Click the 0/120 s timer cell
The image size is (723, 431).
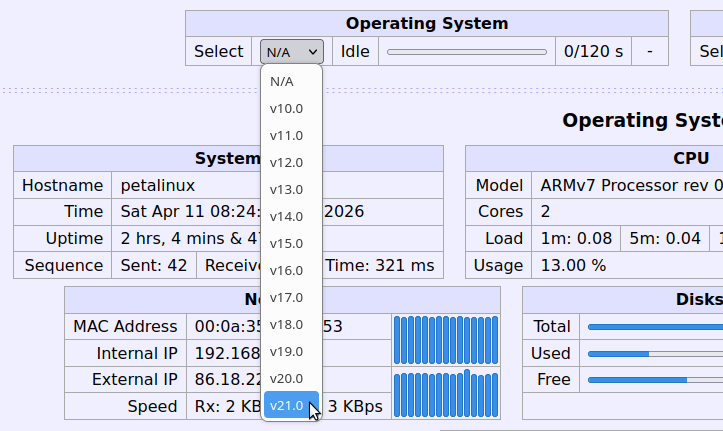click(x=593, y=52)
